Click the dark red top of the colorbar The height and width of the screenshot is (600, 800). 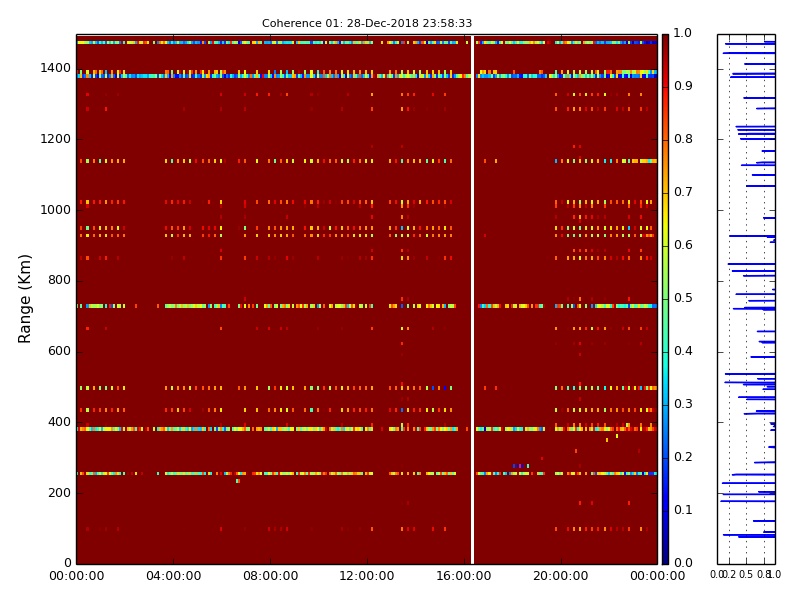pyautogui.click(x=665, y=43)
